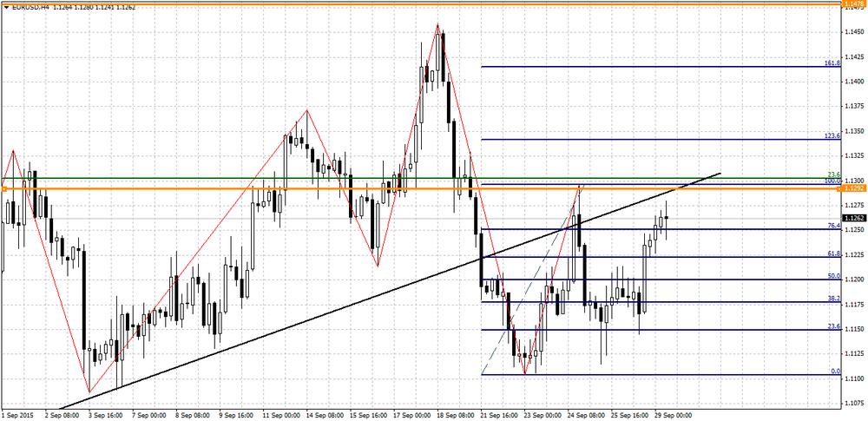This screenshot has height=421, width=868.
Task: Click the 7 Sep 00:00 time label
Action: tap(149, 414)
